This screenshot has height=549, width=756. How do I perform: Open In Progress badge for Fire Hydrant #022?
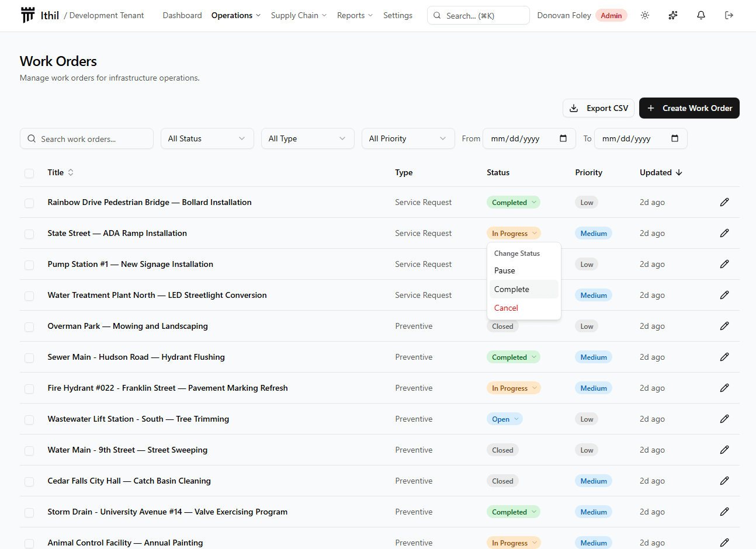point(514,388)
